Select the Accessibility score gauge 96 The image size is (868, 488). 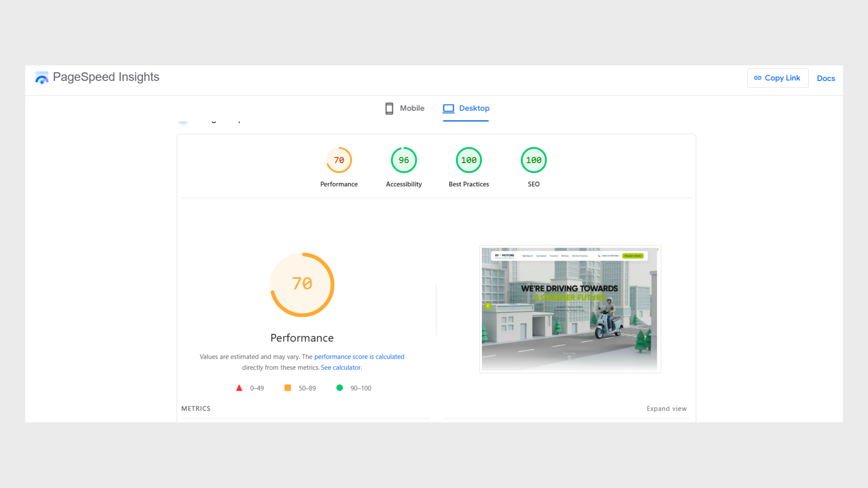(x=404, y=160)
